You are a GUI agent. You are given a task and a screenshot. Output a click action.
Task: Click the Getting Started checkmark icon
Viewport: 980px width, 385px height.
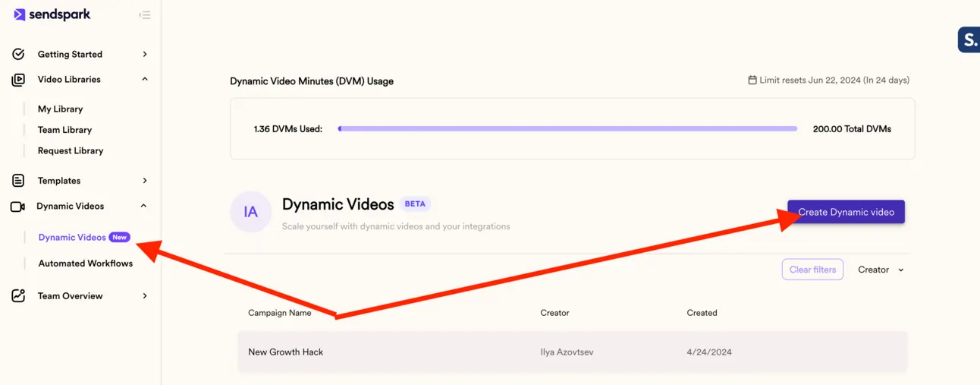tap(18, 54)
